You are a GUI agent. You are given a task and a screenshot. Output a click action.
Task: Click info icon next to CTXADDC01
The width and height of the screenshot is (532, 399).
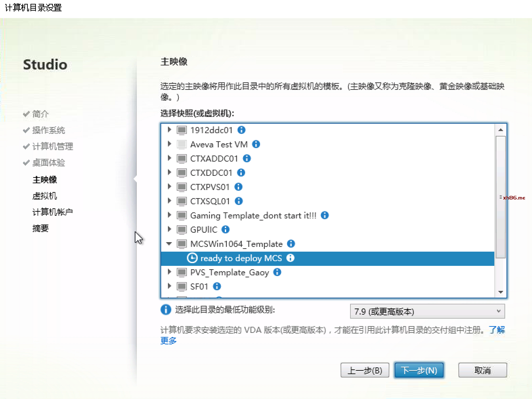tap(247, 158)
